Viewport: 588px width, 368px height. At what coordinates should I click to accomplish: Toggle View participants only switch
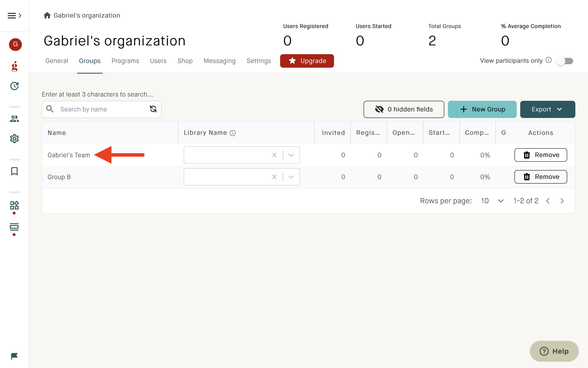tap(565, 61)
